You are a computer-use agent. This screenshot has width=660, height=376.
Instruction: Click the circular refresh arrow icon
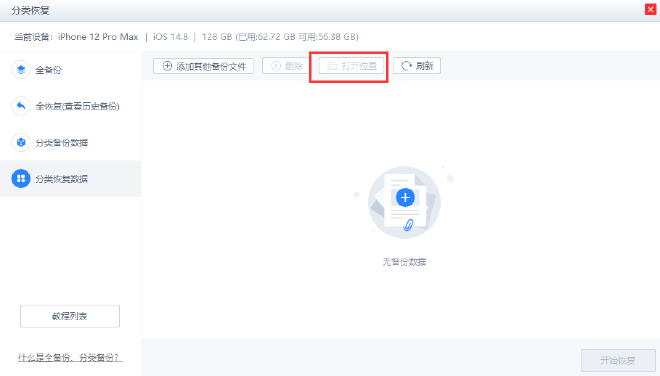406,66
